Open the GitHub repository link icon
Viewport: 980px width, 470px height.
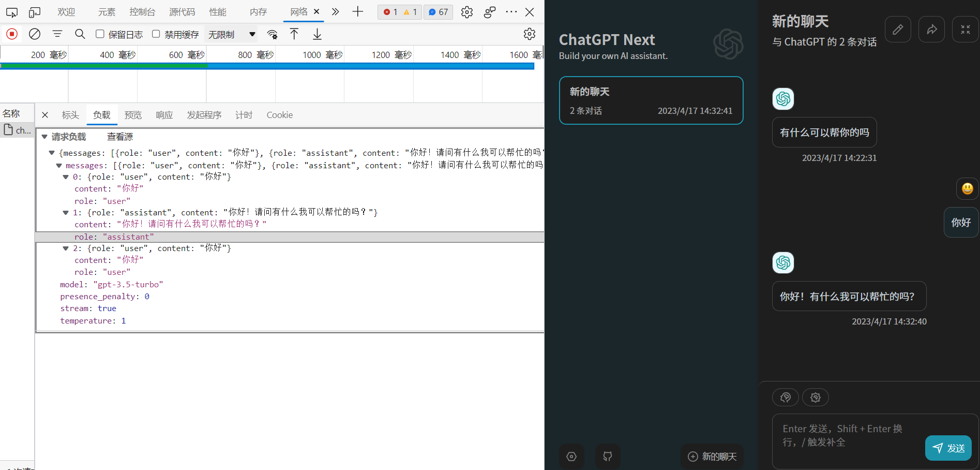click(x=608, y=457)
